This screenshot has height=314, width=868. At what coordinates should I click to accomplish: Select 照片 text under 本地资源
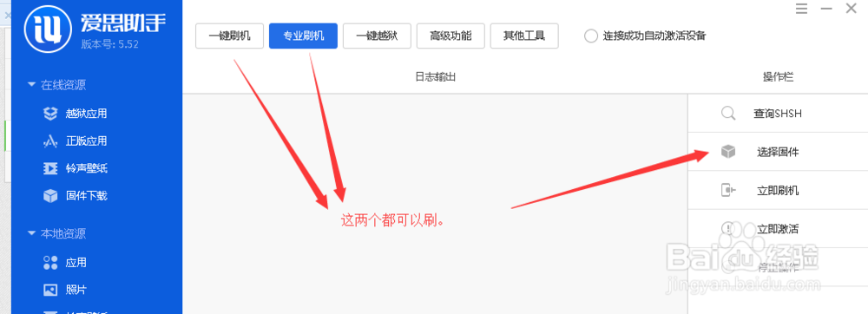(76, 290)
